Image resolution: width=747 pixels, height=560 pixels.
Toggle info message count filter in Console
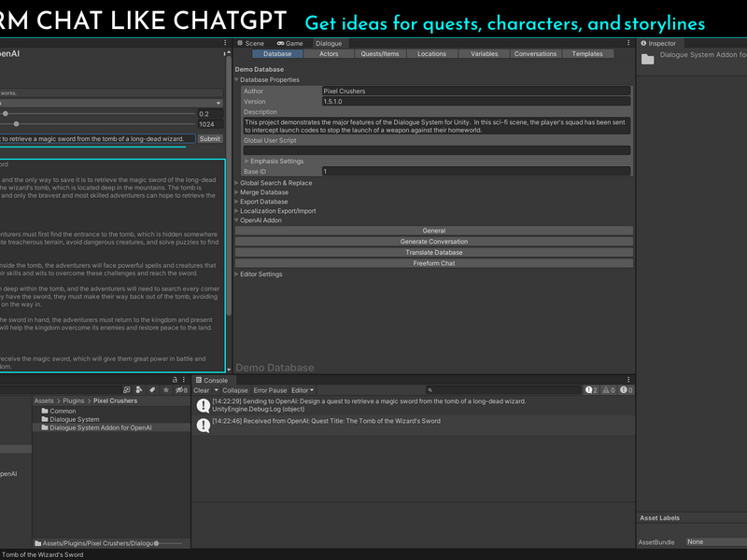point(591,390)
